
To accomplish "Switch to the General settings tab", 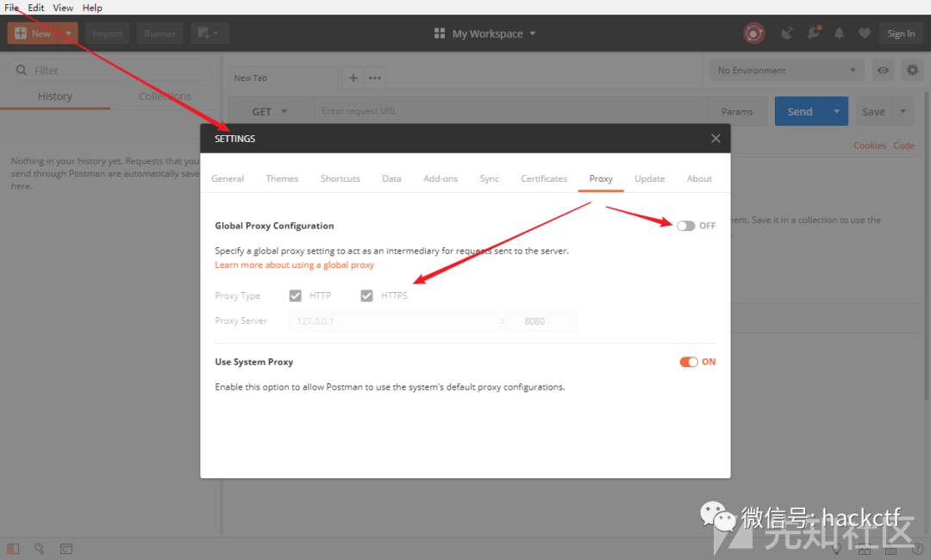I will [228, 178].
